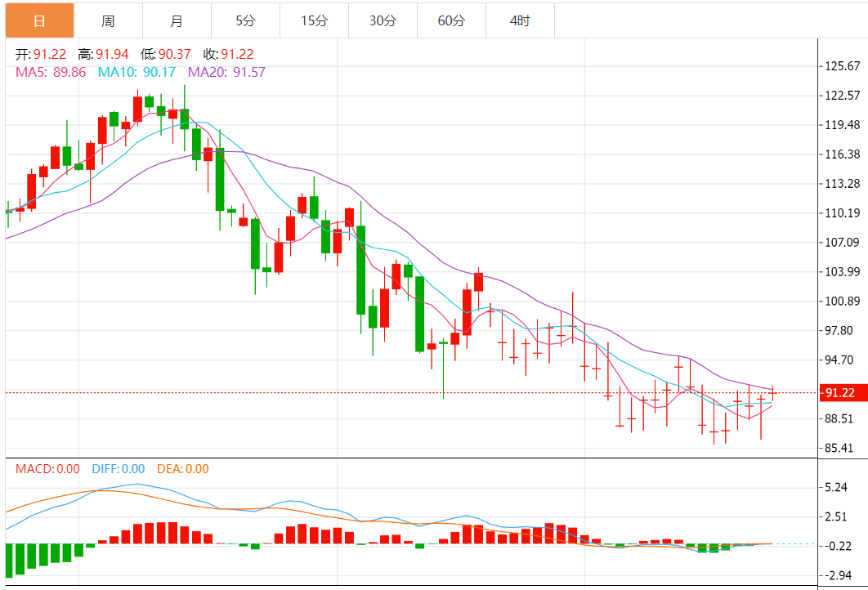Viewport: 868px width, 590px height.
Task: Click the 2.51 MACD axis label
Action: click(x=836, y=516)
